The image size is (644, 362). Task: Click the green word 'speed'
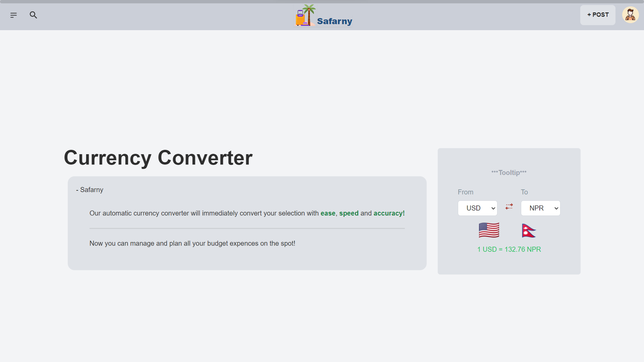click(349, 213)
